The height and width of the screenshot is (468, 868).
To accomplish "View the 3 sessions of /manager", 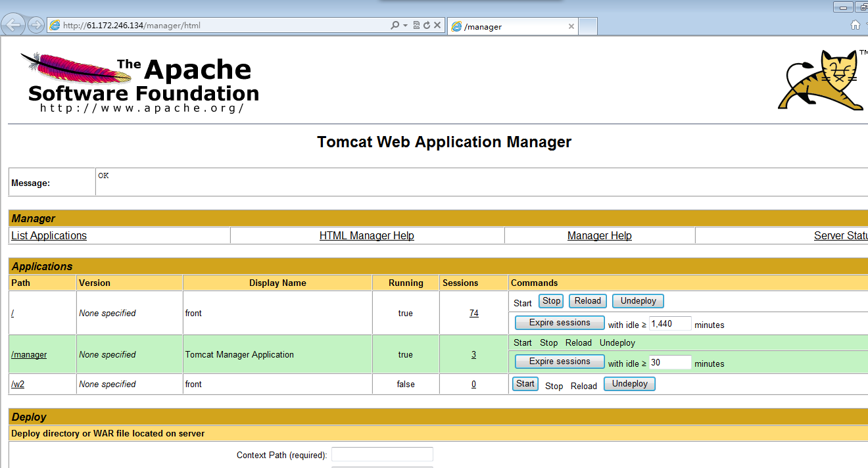I will 473,354.
